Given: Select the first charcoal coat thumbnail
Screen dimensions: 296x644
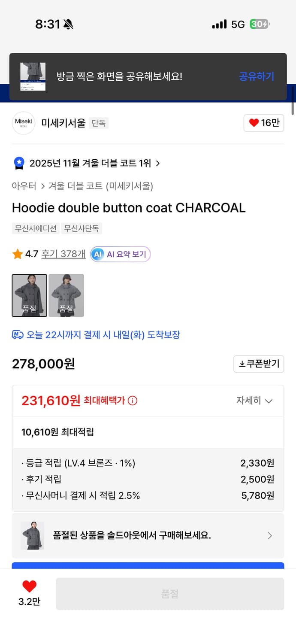Looking at the screenshot, I should (x=30, y=295).
